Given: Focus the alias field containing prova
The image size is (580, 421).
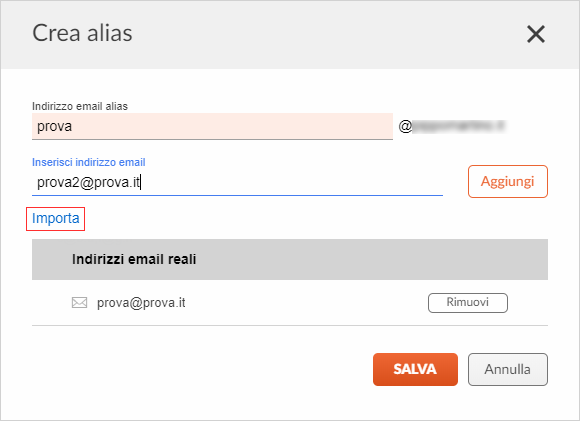Looking at the screenshot, I should (212, 127).
